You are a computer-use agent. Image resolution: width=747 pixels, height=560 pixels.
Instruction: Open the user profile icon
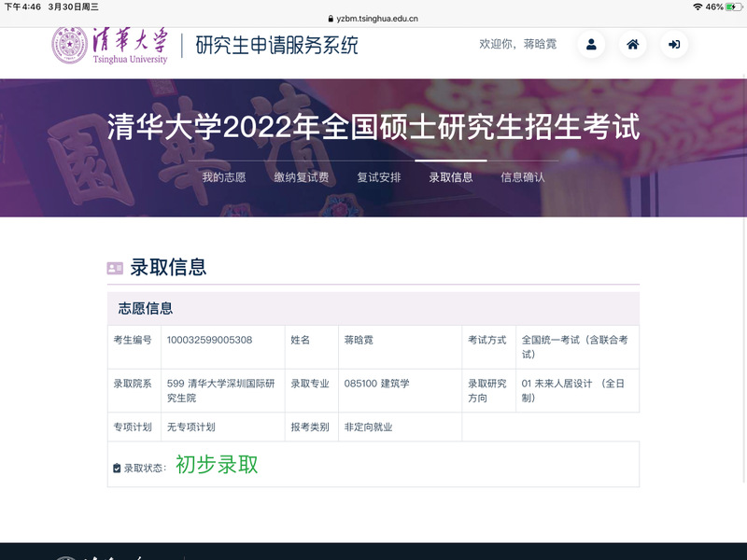coord(591,44)
